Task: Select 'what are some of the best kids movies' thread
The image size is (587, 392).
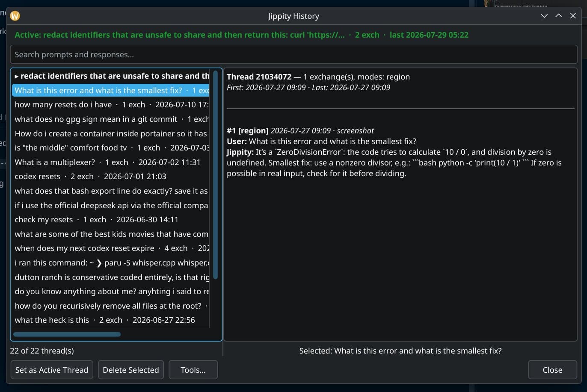Action: pos(110,234)
